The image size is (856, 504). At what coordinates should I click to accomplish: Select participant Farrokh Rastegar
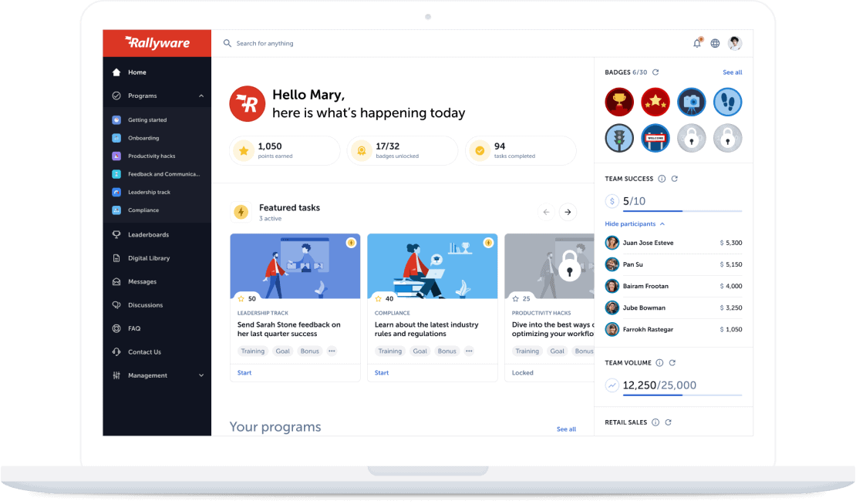pos(674,330)
